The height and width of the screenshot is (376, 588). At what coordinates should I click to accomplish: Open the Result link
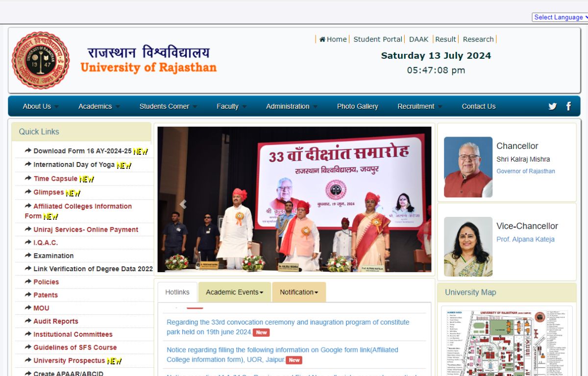[x=445, y=39]
